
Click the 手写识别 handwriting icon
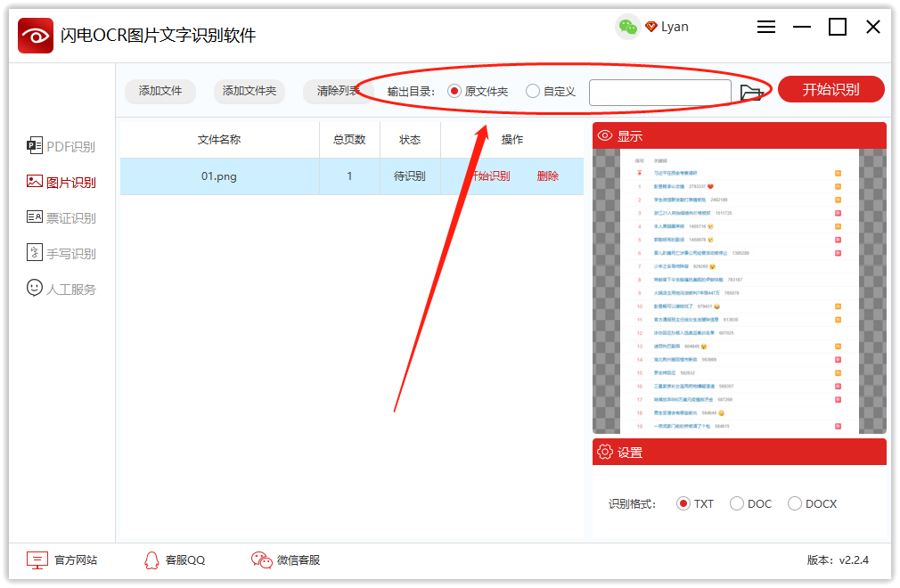coord(35,252)
